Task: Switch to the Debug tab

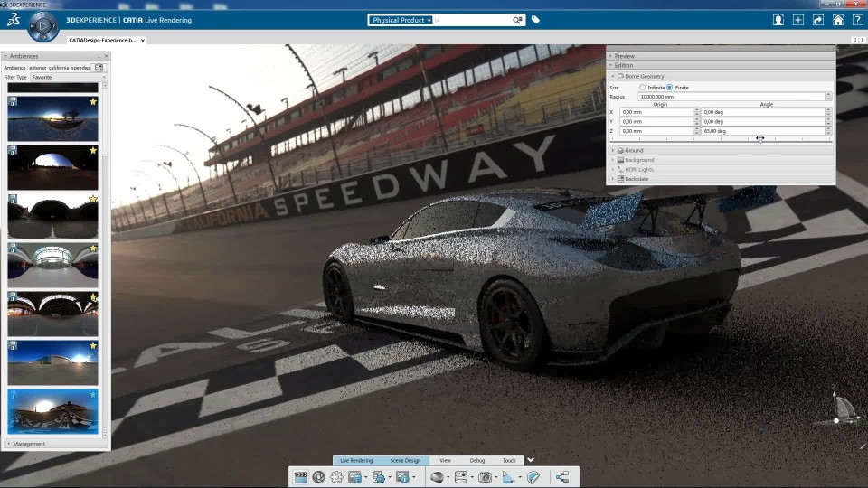Action: click(x=477, y=460)
